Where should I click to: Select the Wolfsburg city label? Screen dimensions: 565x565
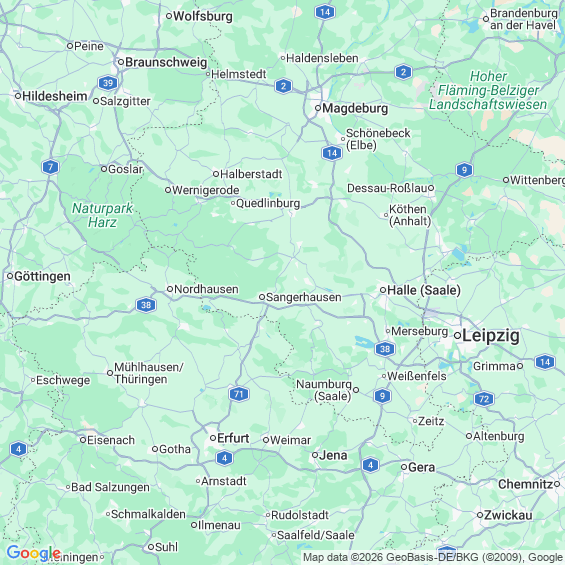[x=203, y=16]
